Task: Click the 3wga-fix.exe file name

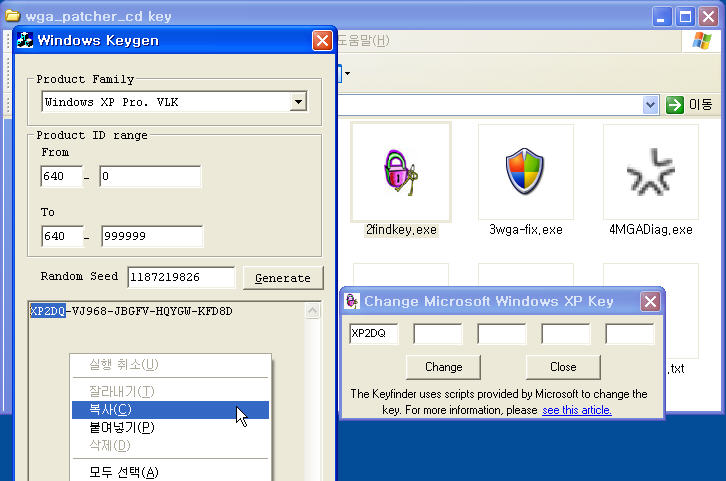Action: click(526, 230)
